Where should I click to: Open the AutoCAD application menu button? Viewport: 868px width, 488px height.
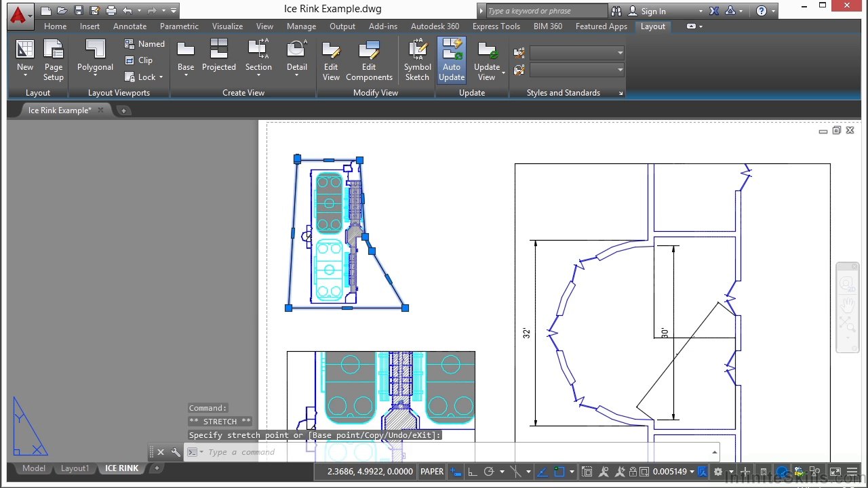pyautogui.click(x=19, y=15)
